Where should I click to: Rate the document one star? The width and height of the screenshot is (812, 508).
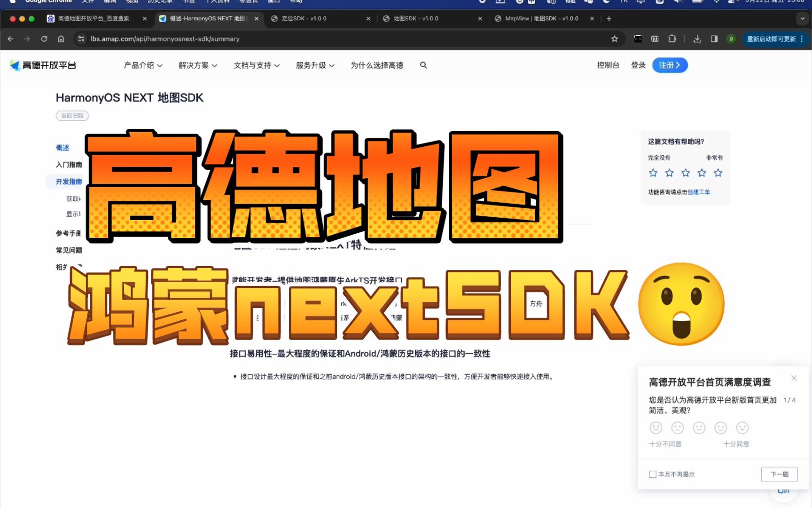click(653, 173)
